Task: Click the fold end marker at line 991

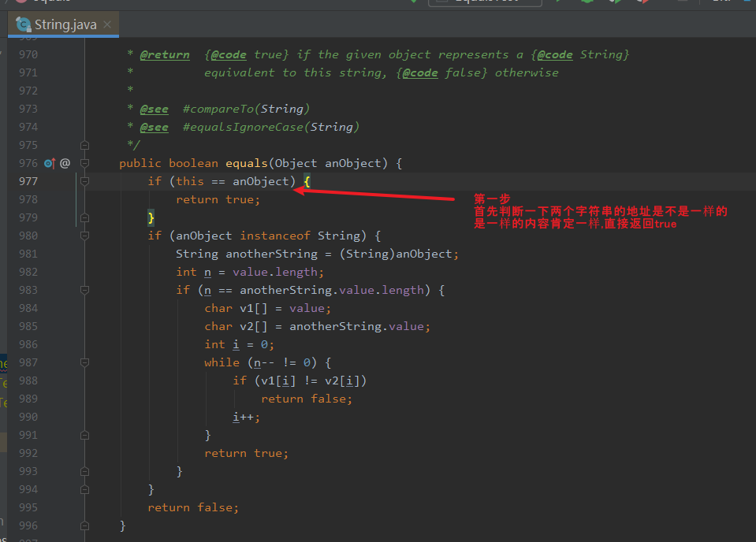Action: [x=84, y=435]
